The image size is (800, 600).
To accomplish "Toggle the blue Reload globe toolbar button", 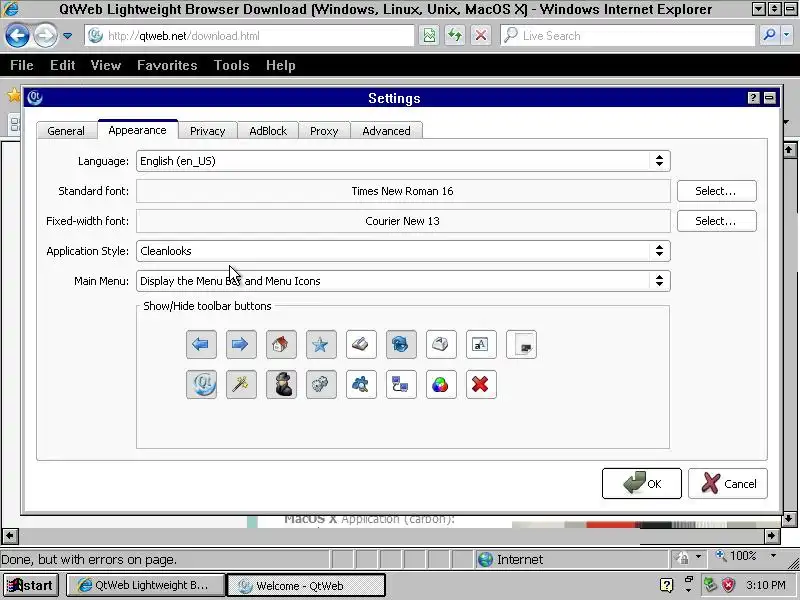I will [x=401, y=344].
